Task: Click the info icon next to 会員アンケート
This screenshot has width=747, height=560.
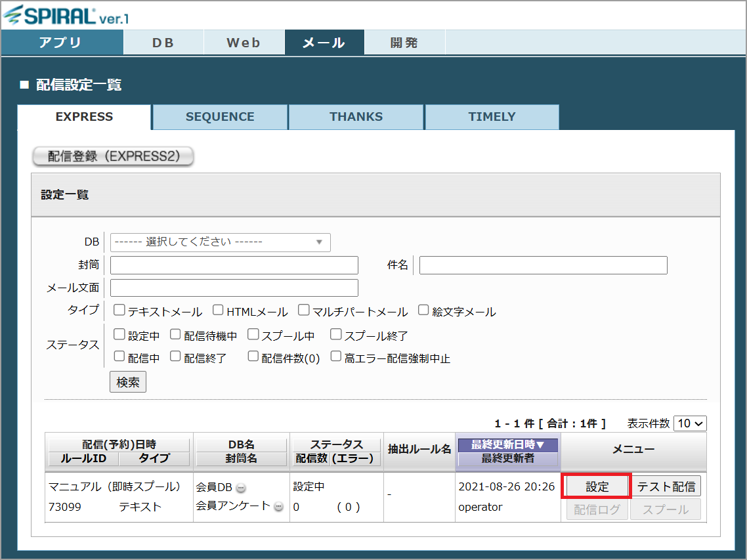Action: coord(278,506)
